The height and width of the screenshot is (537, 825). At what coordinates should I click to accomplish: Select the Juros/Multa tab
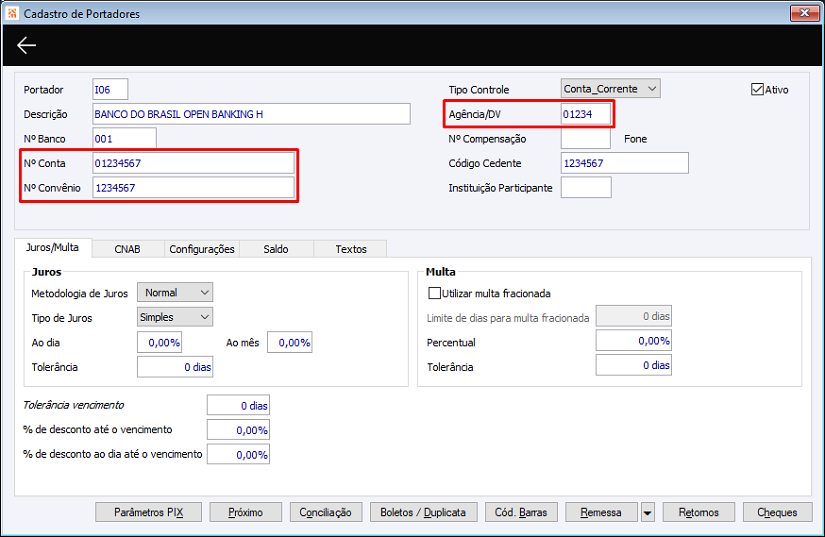point(53,247)
